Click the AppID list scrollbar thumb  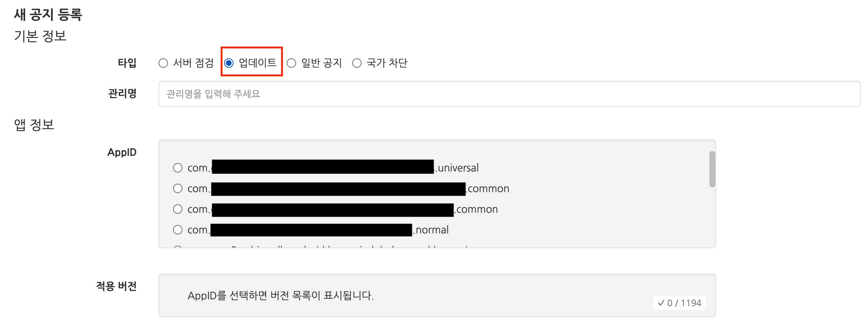(712, 169)
